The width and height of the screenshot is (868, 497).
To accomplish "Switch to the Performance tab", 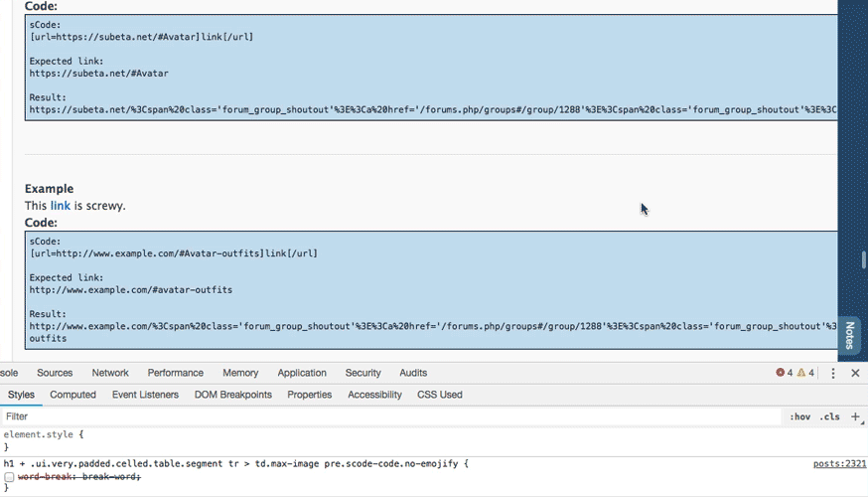I will point(176,373).
